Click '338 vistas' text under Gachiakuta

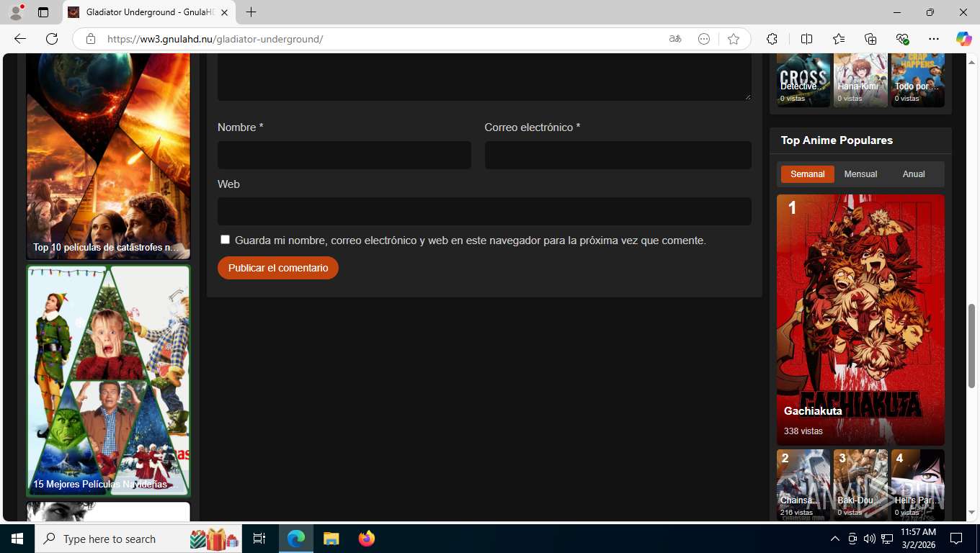[803, 431]
